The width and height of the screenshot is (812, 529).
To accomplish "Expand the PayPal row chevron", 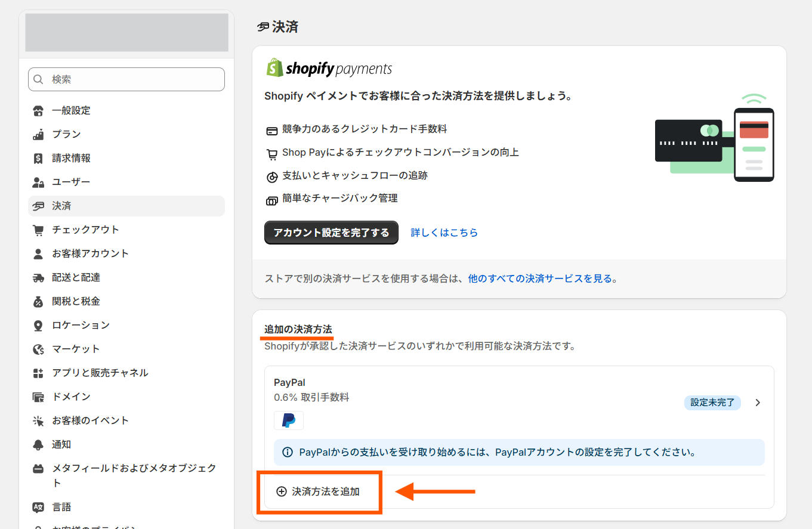I will click(x=758, y=403).
